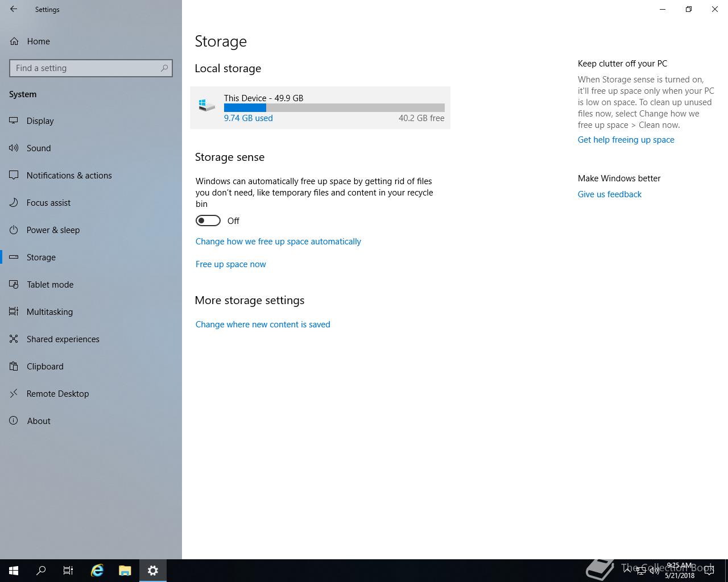The width and height of the screenshot is (728, 582).
Task: Click the About info icon
Action: tap(14, 421)
